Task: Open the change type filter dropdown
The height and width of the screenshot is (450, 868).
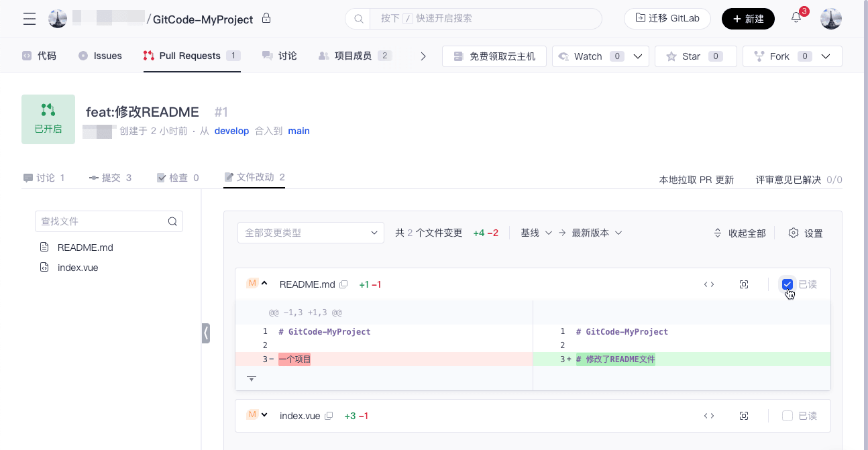Action: [311, 233]
